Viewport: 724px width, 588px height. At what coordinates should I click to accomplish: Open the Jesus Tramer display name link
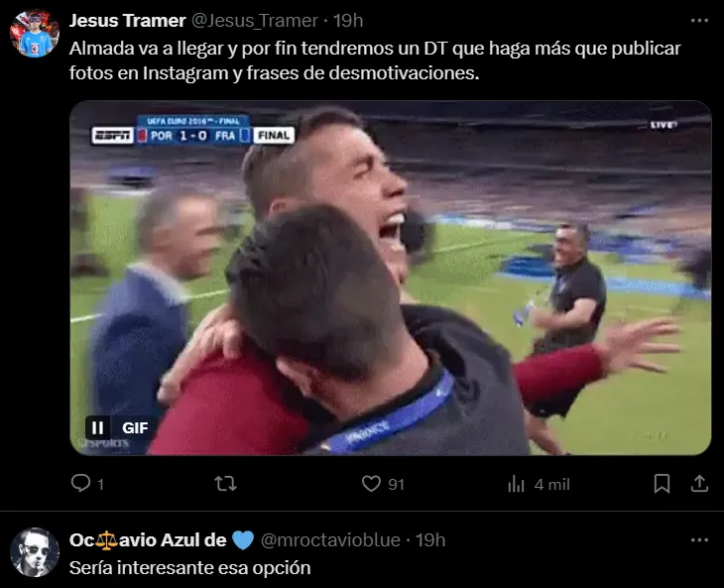pyautogui.click(x=127, y=21)
